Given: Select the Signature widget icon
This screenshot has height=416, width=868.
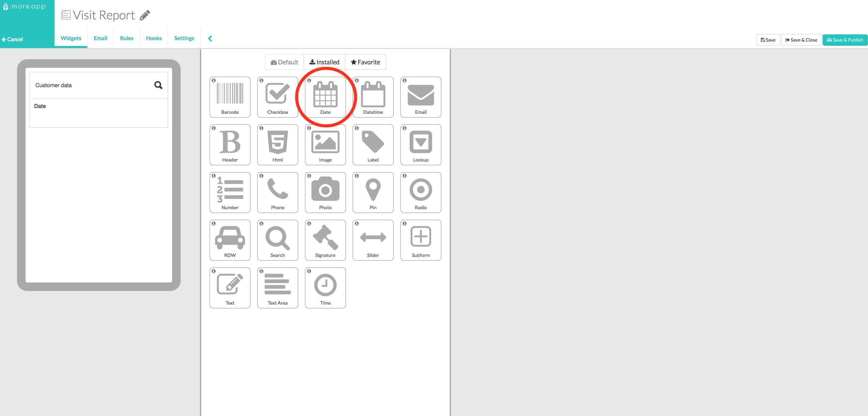Looking at the screenshot, I should [x=325, y=240].
